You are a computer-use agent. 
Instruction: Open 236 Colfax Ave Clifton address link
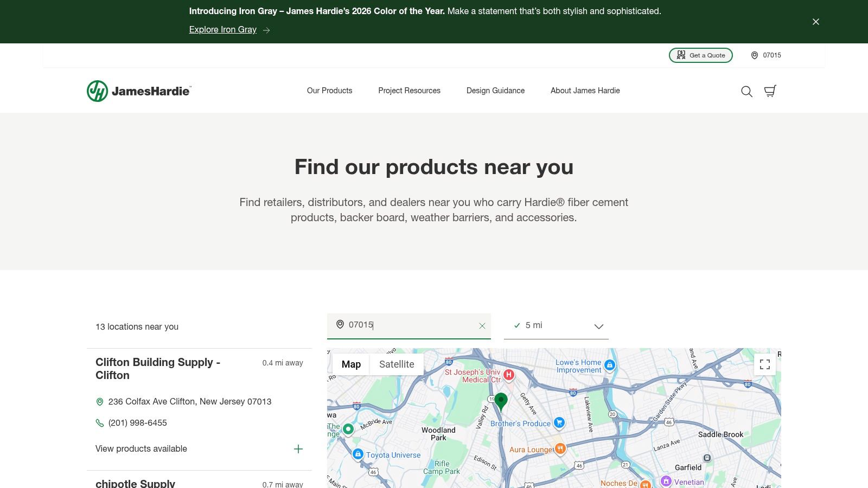(190, 402)
